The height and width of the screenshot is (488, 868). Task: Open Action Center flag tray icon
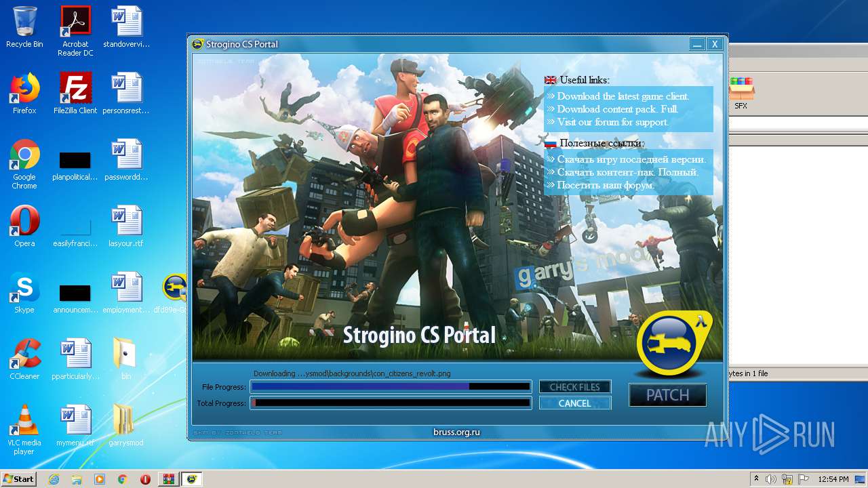point(804,479)
